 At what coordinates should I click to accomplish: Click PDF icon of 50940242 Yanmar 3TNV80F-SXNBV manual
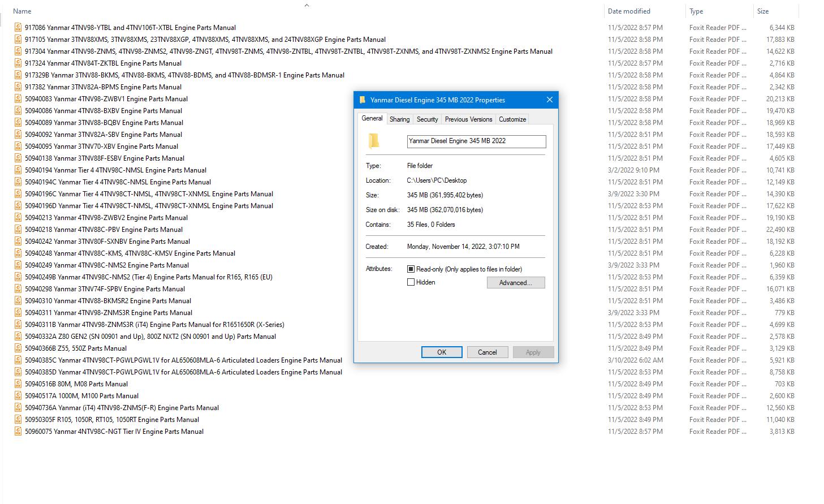pyautogui.click(x=18, y=241)
